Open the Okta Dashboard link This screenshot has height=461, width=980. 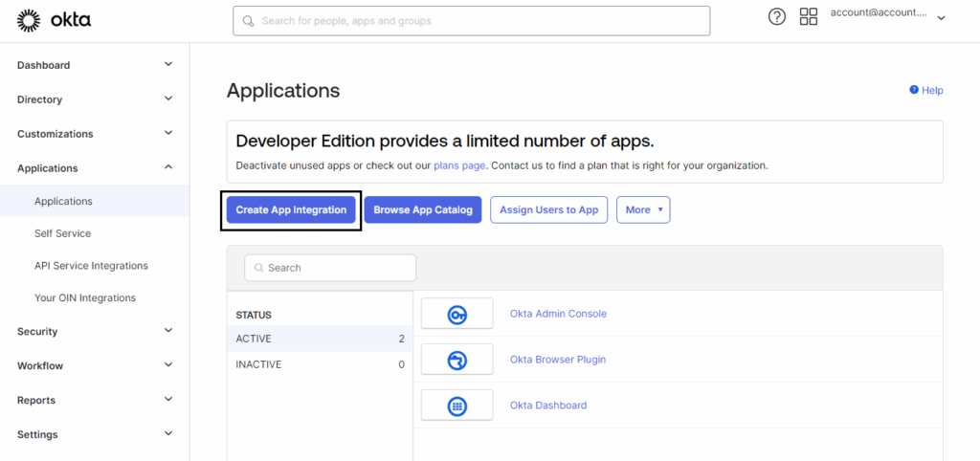(548, 406)
